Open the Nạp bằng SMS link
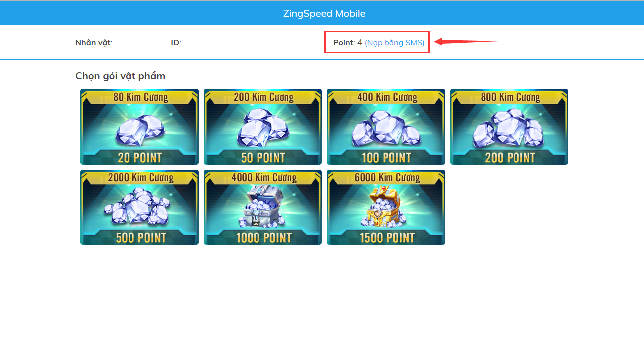 [x=394, y=43]
